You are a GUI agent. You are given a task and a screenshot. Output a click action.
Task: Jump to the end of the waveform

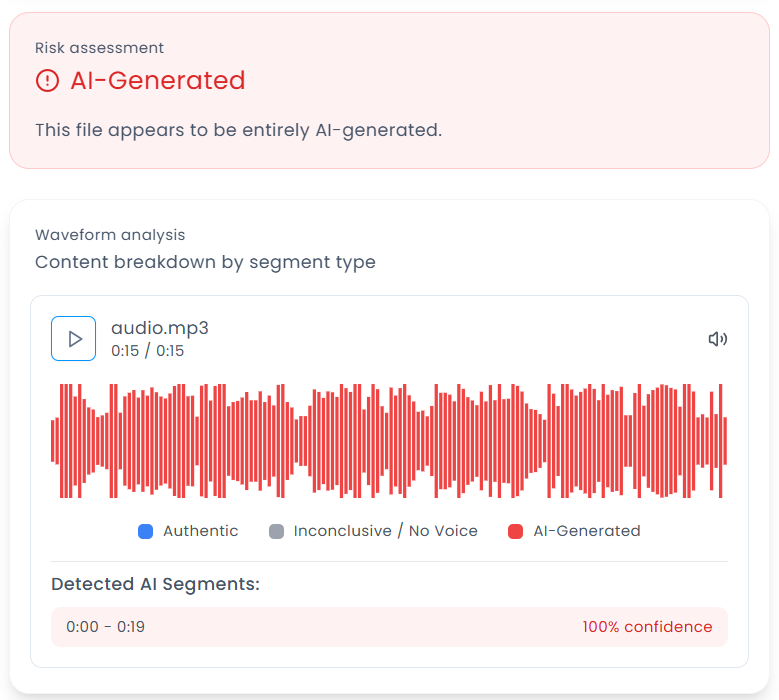pyautogui.click(x=726, y=440)
